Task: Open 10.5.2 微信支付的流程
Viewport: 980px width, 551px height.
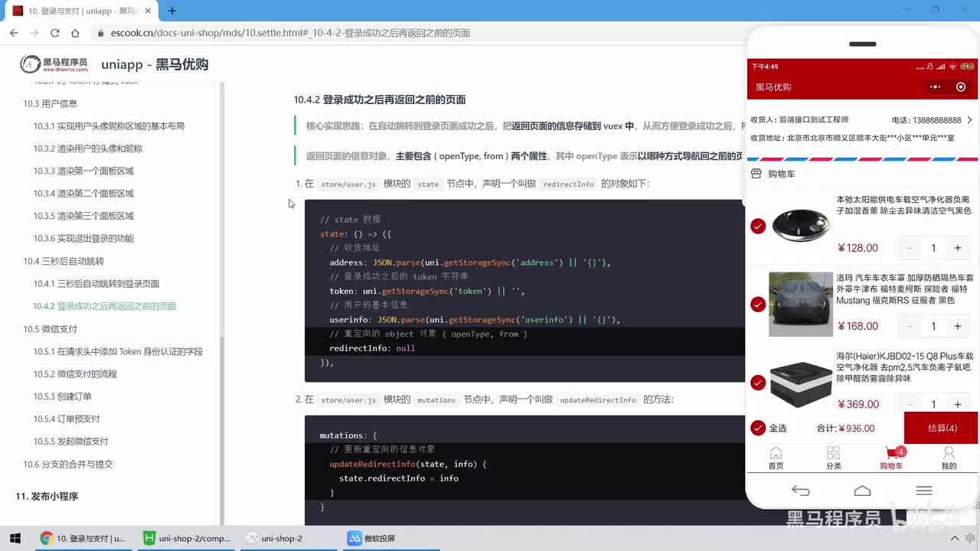Action: pyautogui.click(x=75, y=374)
